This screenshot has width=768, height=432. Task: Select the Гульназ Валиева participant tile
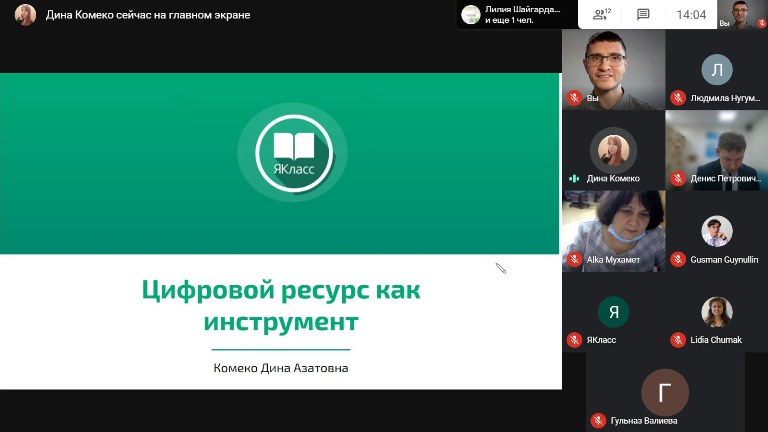tap(665, 391)
